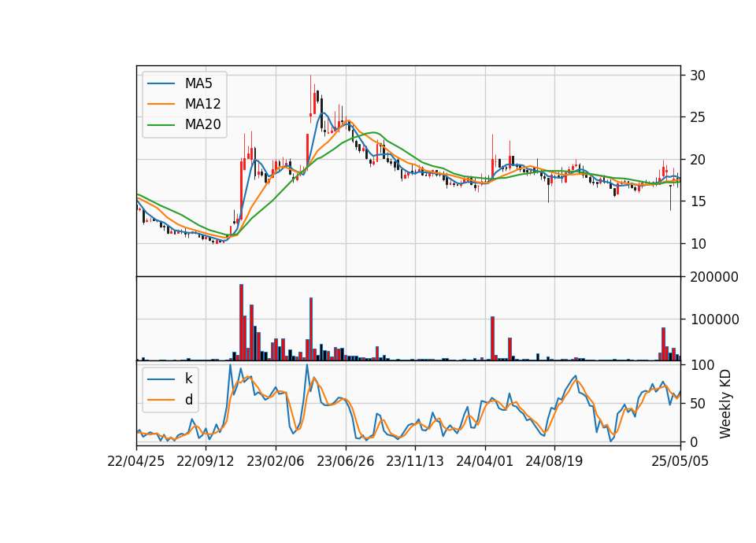Viewport: 756px width, 543px height.
Task: Click the Weekly KD axis title
Action: coord(725,404)
